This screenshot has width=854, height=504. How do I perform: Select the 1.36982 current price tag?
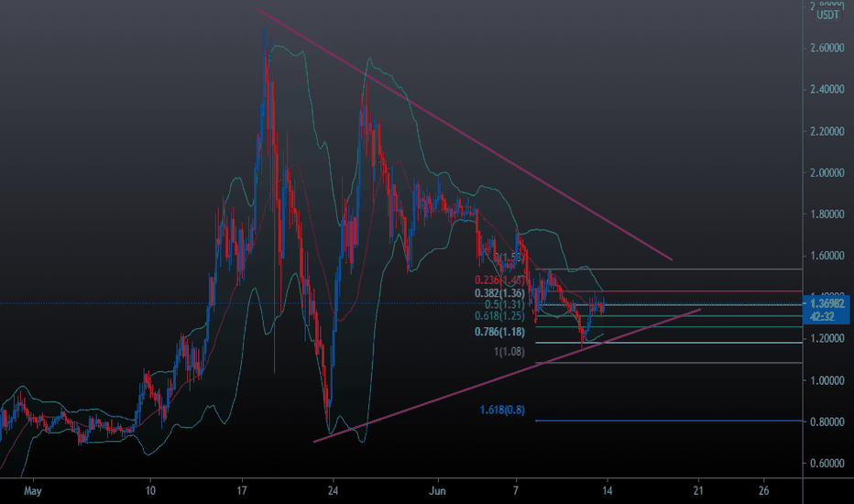[827, 304]
